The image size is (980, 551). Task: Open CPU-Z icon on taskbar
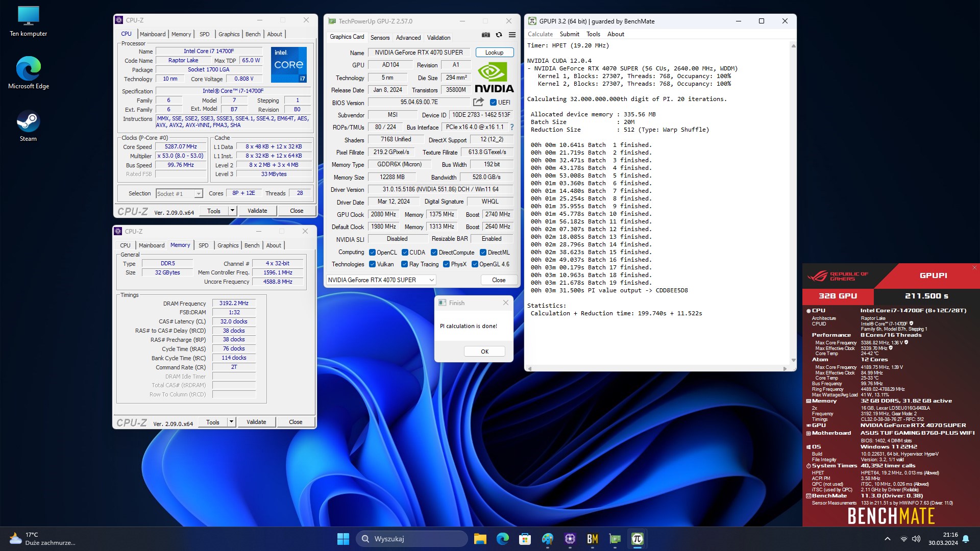(x=570, y=539)
